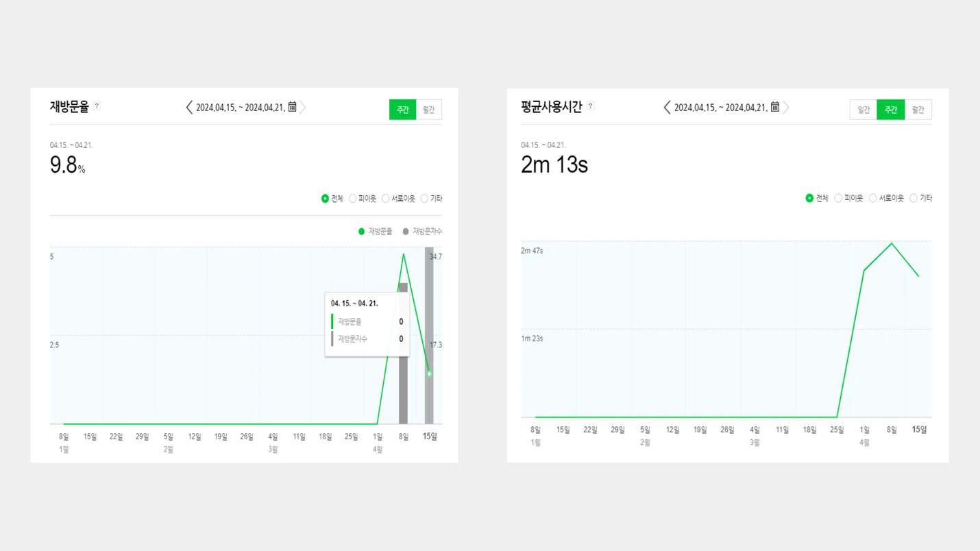Open help icon next to 평균사용시간 title
Viewport: 980px width, 551px height.
point(590,106)
